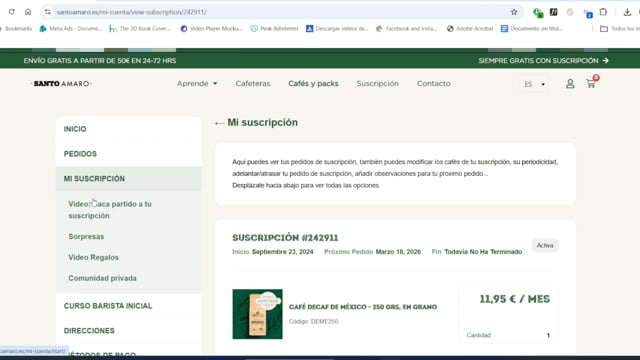Open the ES language selector
The width and height of the screenshot is (640, 360).
tap(534, 84)
